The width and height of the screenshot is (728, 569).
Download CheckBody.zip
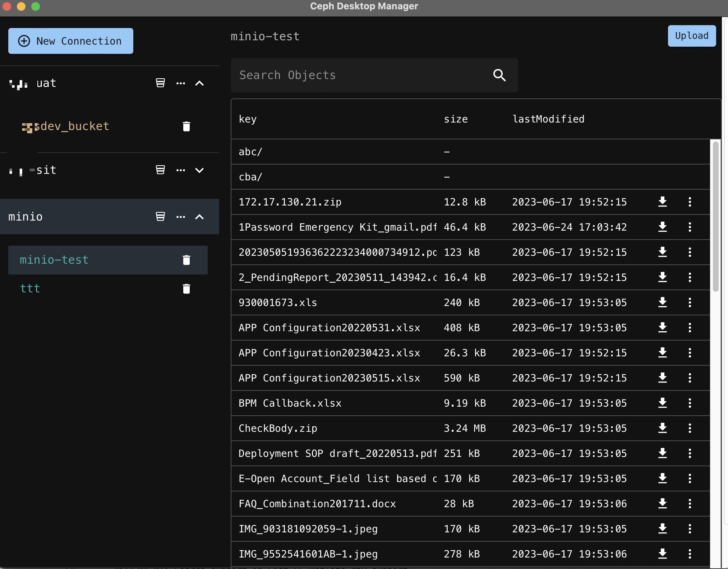tap(663, 428)
